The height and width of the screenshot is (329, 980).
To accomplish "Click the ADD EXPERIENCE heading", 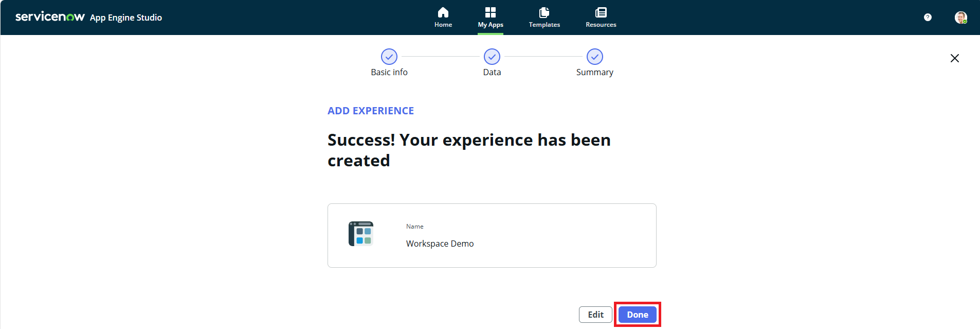I will click(x=370, y=111).
